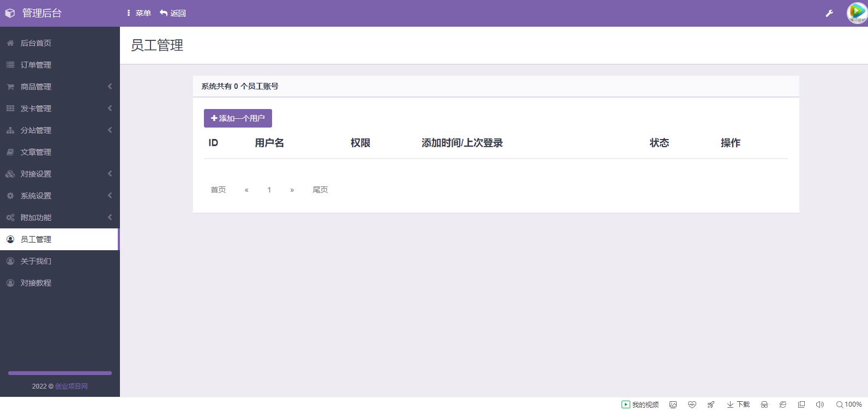
Task: Click the 添加一个用户 button
Action: tap(238, 118)
